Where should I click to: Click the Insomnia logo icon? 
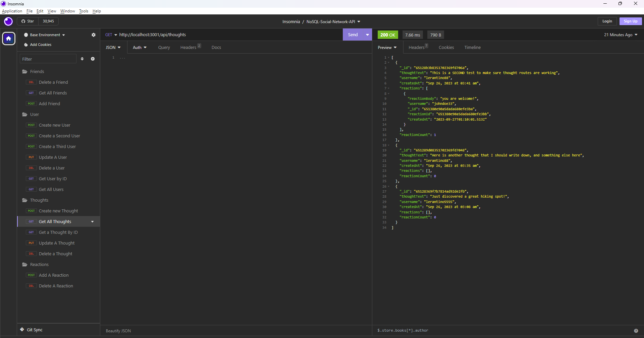(x=8, y=21)
